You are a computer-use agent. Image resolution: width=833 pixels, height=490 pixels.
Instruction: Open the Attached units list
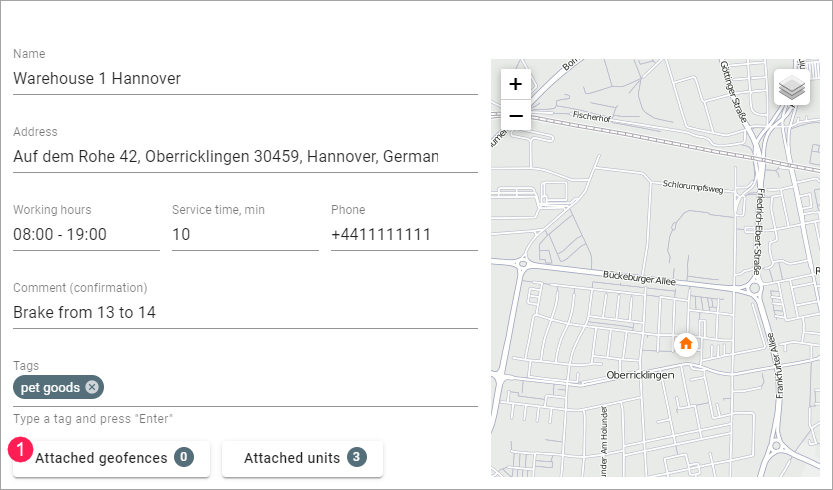coord(302,458)
